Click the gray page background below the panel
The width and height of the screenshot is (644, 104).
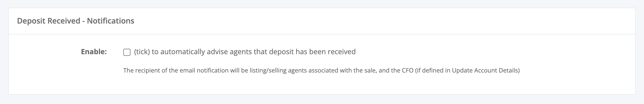pos(322,100)
